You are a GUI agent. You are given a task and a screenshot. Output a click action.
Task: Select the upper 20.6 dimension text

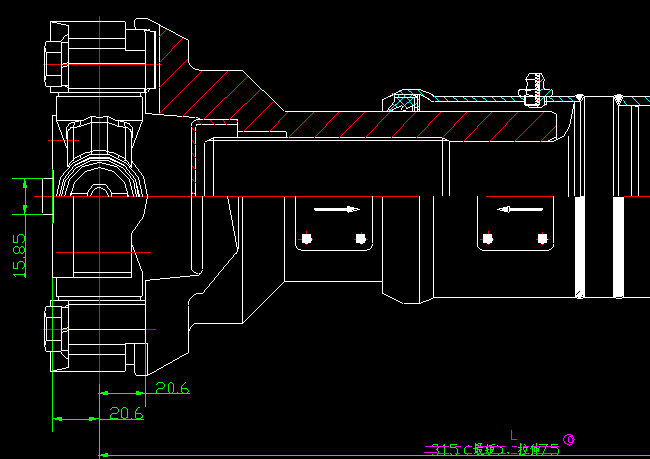pyautogui.click(x=172, y=388)
